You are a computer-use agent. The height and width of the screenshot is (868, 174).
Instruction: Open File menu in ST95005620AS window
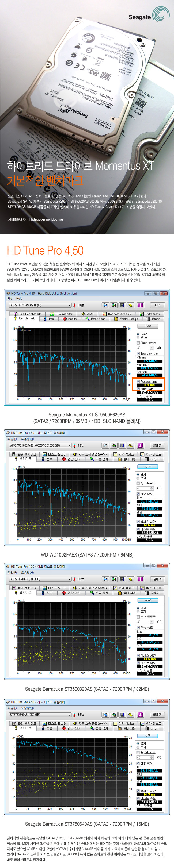click(10, 299)
